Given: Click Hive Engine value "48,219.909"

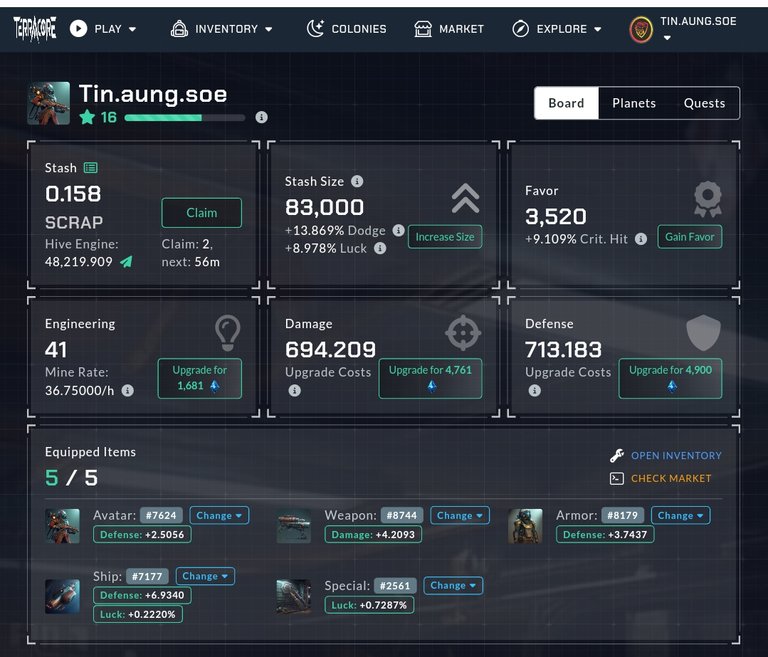Looking at the screenshot, I should (x=79, y=262).
